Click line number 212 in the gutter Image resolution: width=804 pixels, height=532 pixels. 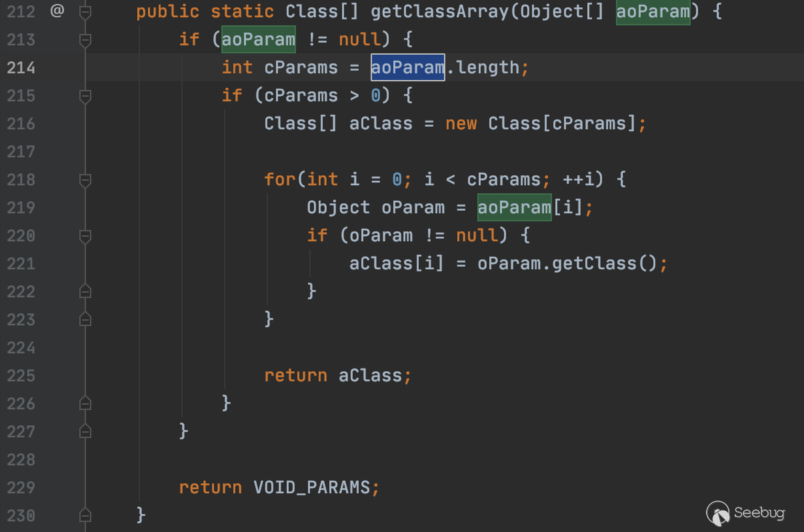pyautogui.click(x=20, y=12)
